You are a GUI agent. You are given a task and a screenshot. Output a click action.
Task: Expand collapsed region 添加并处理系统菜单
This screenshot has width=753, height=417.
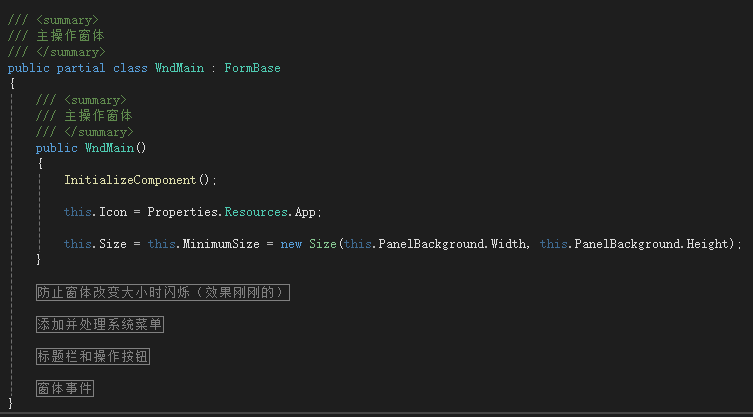100,325
